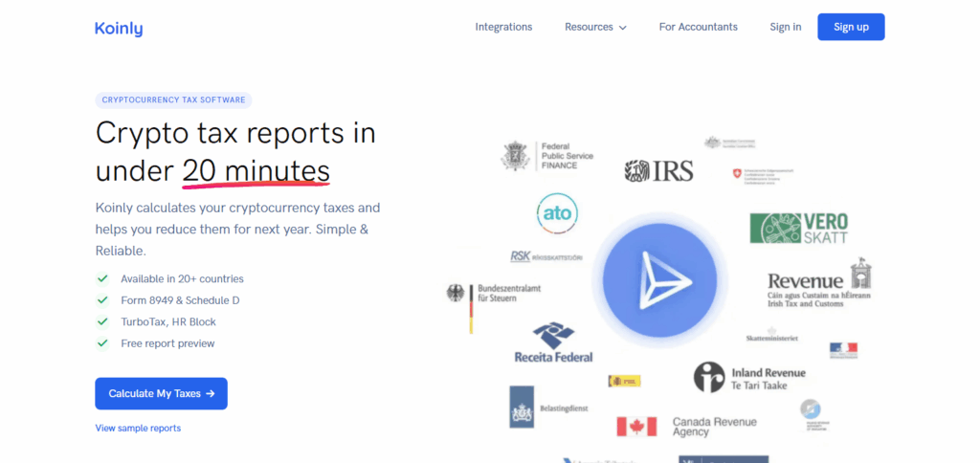Click checkmark beside Form 8949 & Schedule D

(x=102, y=300)
